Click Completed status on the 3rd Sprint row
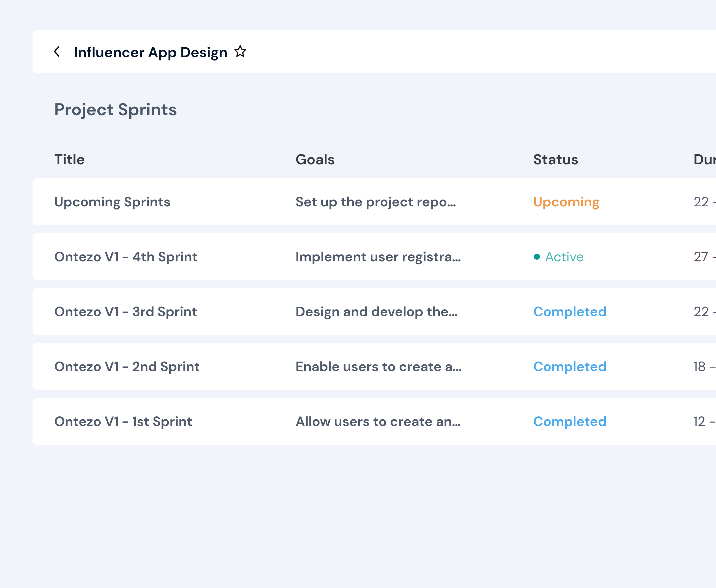The image size is (716, 588). tap(570, 312)
